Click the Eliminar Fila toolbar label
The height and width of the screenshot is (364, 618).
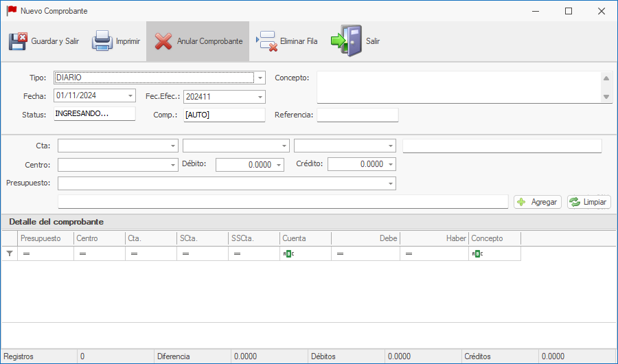(x=299, y=41)
